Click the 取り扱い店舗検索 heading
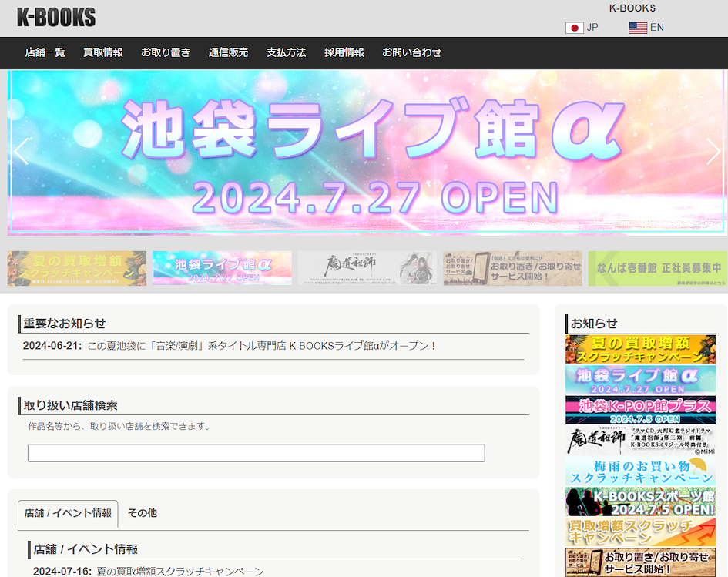Image resolution: width=728 pixels, height=577 pixels. [x=71, y=405]
